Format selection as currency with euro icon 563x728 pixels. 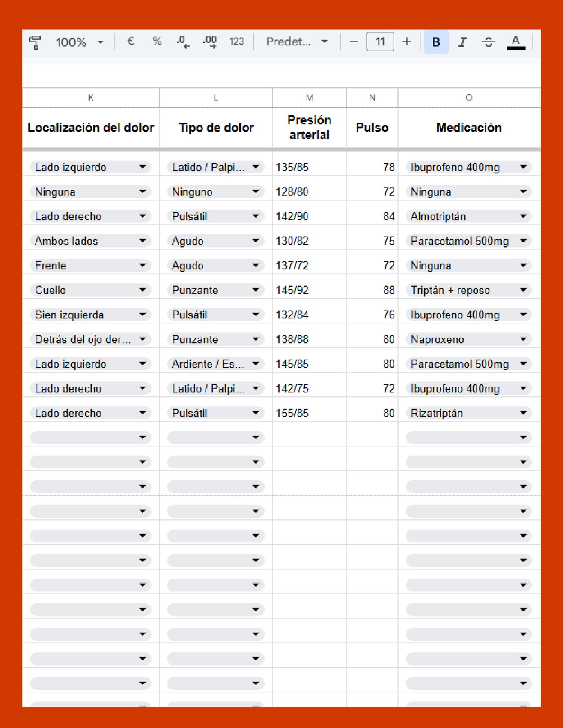coord(130,42)
